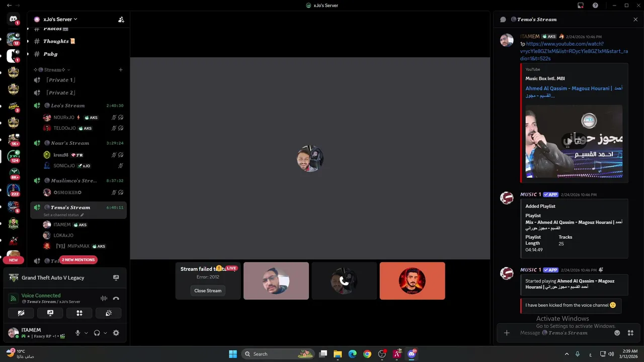Click create channel plus in Stream category
This screenshot has height=362, width=644.
point(121,70)
